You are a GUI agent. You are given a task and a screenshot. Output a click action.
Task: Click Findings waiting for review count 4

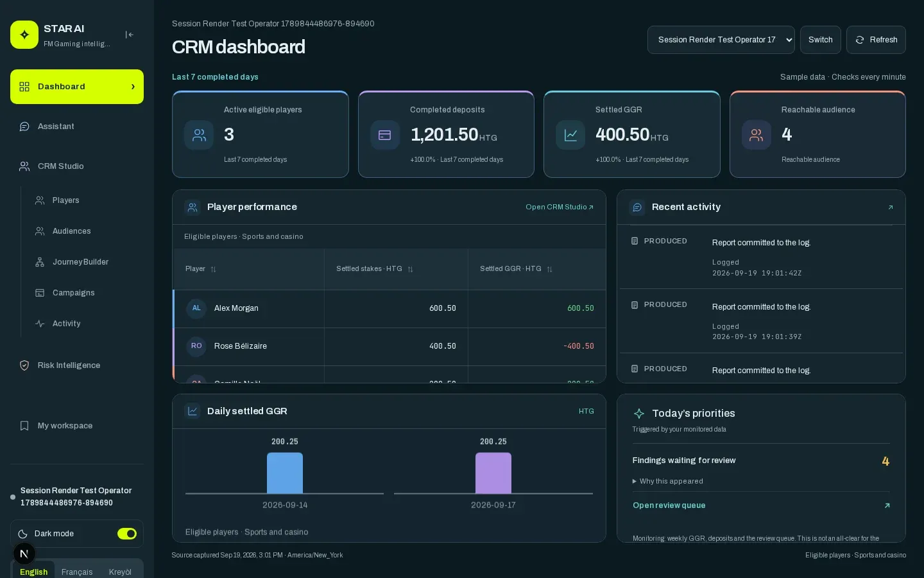pyautogui.click(x=886, y=461)
